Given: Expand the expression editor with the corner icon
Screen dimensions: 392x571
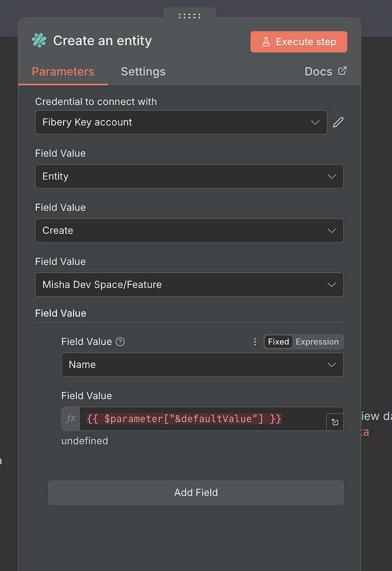Looking at the screenshot, I should (x=335, y=422).
